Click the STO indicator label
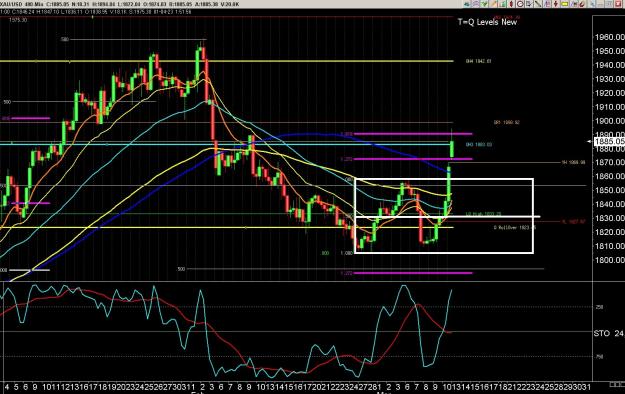Viewport: 625px width, 394px height. [602, 333]
